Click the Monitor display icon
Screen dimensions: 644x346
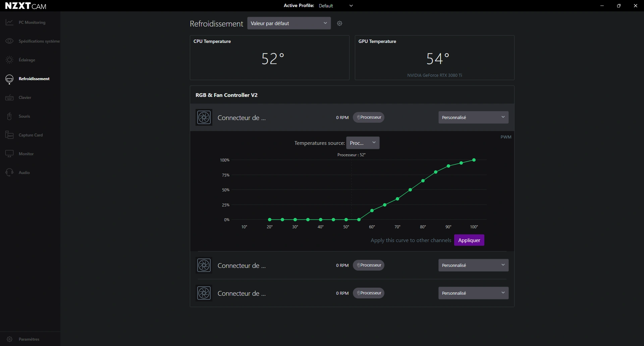[9, 154]
